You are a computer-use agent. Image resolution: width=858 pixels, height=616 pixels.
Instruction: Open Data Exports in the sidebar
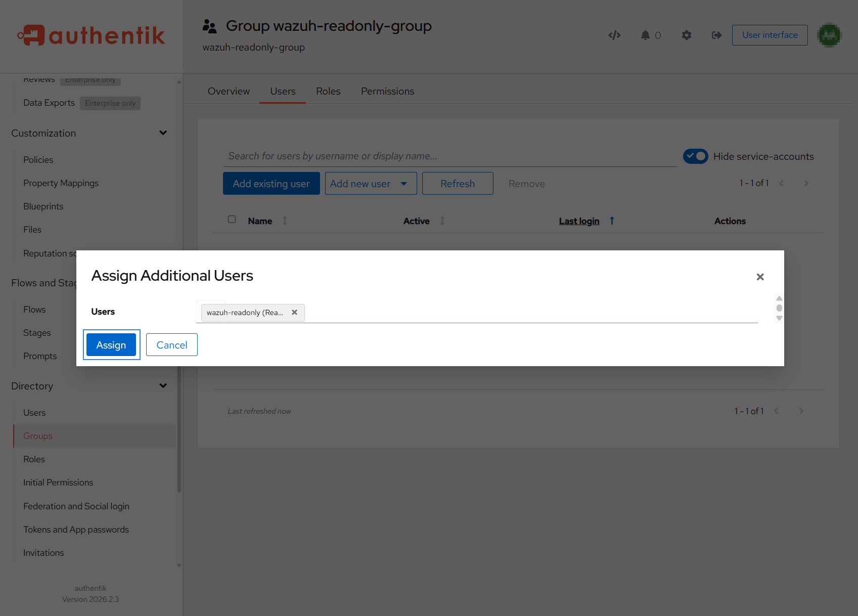click(49, 103)
